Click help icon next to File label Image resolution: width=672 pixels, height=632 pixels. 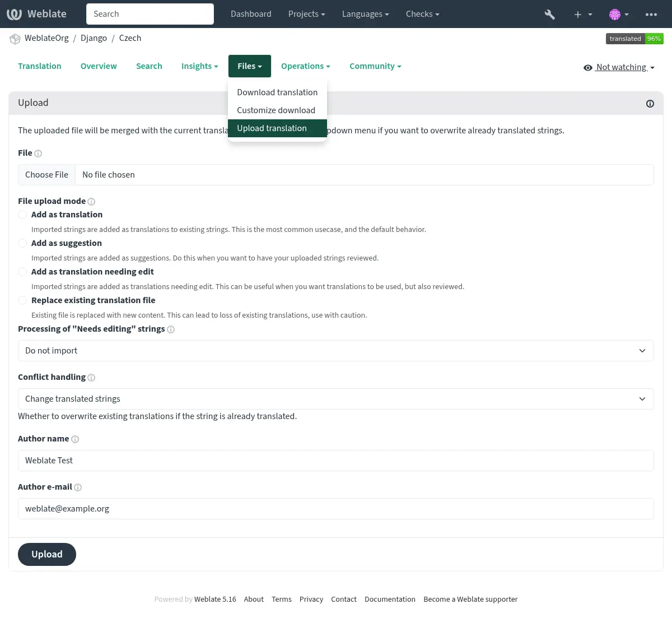click(x=38, y=154)
